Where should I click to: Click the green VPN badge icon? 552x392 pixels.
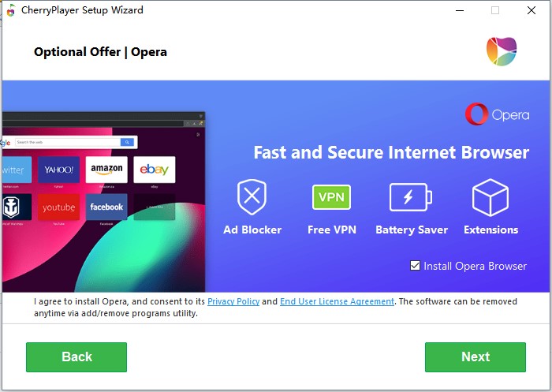pos(331,197)
